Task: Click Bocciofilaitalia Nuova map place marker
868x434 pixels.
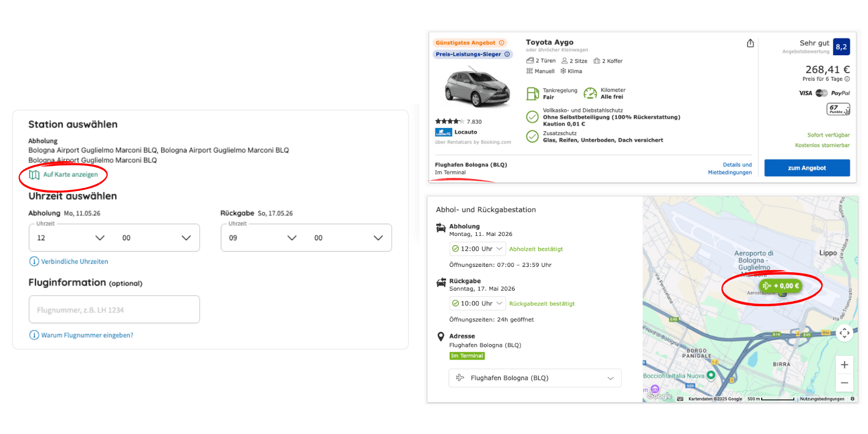Action: click(711, 375)
